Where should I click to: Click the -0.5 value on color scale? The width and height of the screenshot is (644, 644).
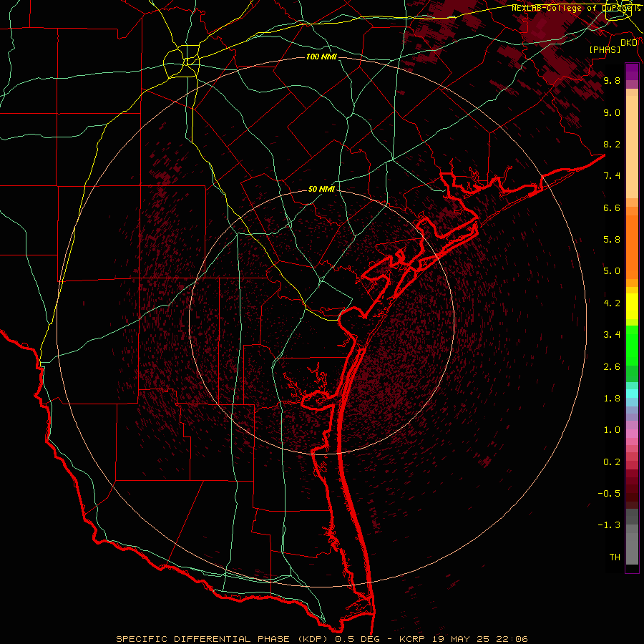(609, 494)
